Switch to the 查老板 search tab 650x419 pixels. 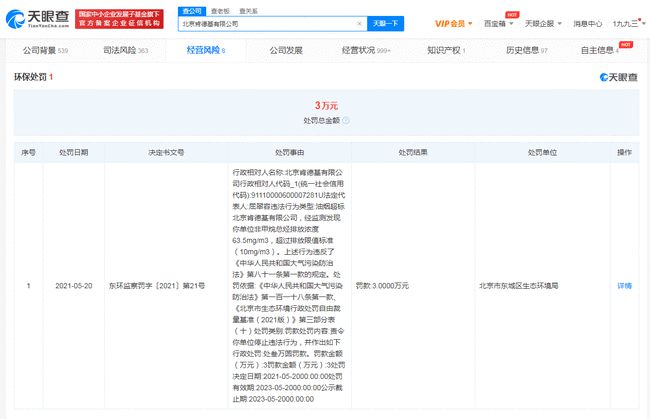(219, 9)
